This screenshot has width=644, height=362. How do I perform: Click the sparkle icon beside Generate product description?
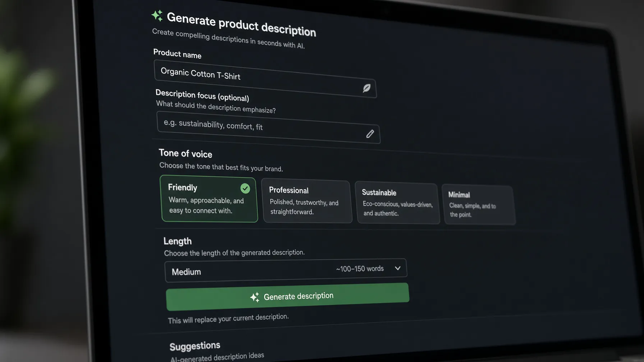(157, 15)
